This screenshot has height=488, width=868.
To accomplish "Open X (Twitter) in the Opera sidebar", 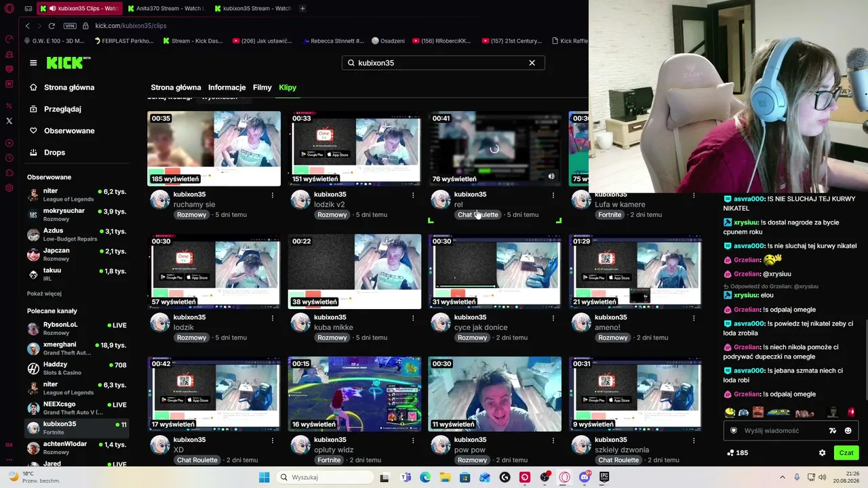I will [x=9, y=121].
